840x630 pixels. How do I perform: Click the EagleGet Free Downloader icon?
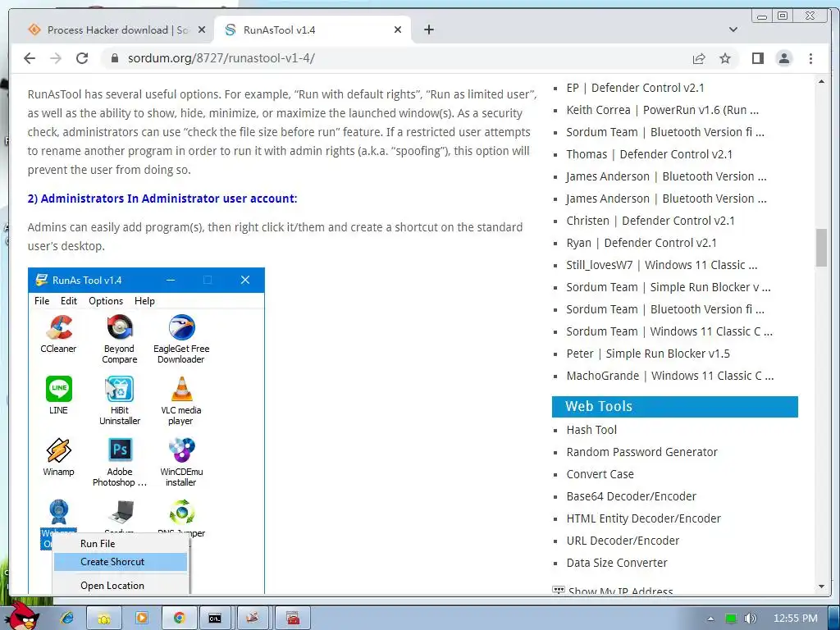click(181, 327)
